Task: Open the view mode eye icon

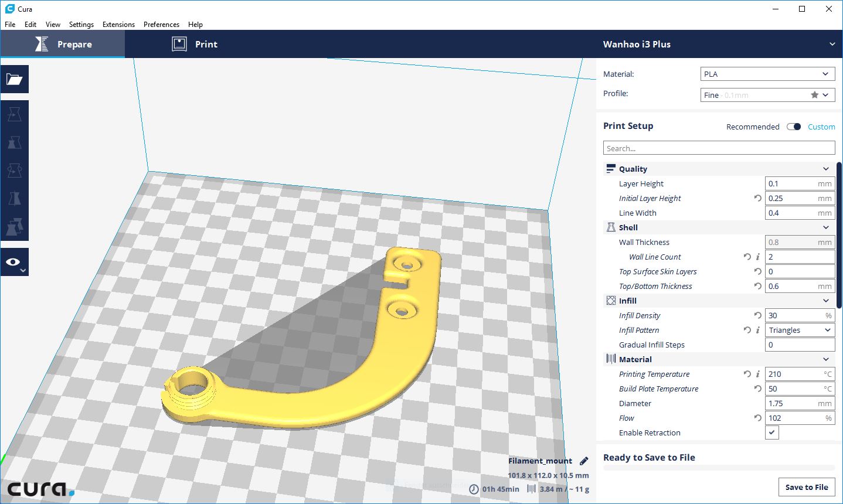Action: (15, 262)
